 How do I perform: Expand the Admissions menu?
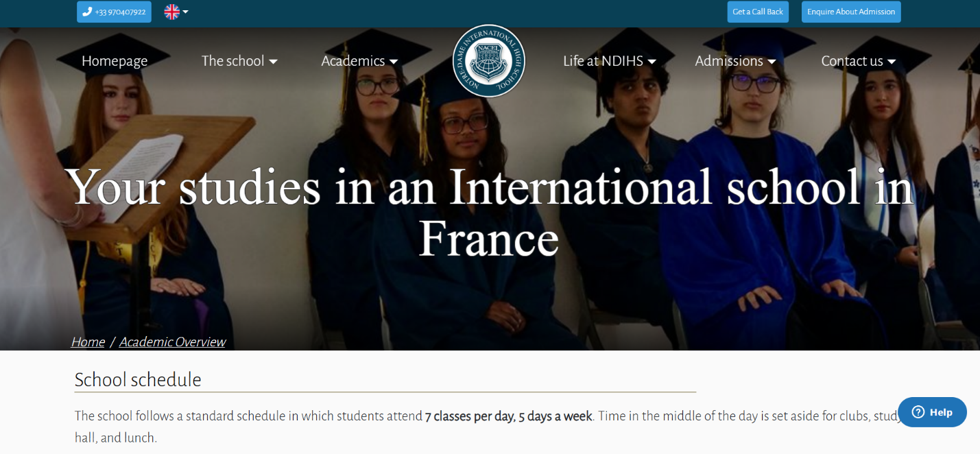[735, 61]
